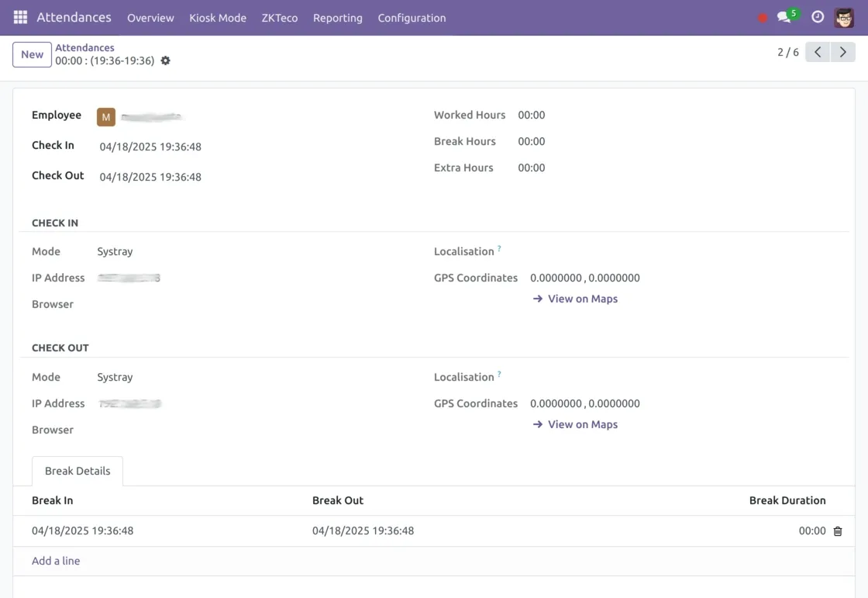Open the Reporting menu
The width and height of the screenshot is (868, 598).
pos(338,18)
